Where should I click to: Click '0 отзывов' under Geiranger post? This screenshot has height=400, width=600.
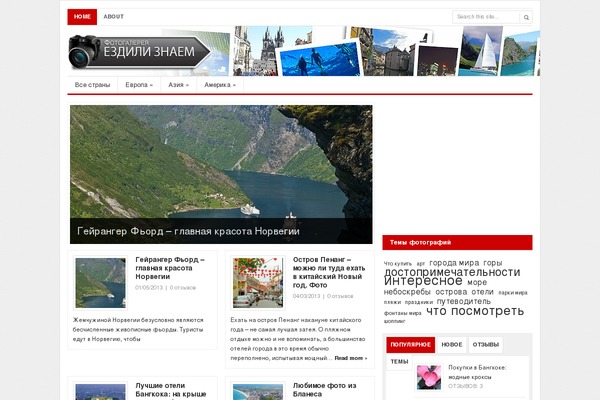point(183,288)
